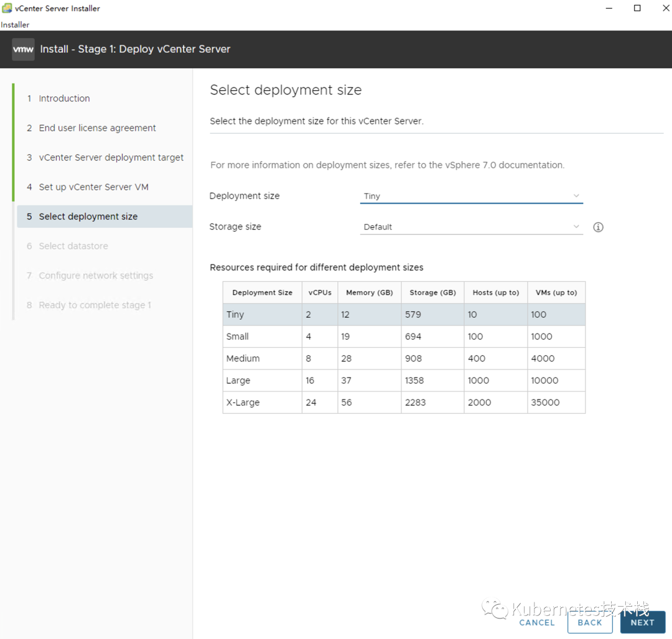Image resolution: width=672 pixels, height=639 pixels.
Task: Open the Installer menu
Action: (15, 25)
